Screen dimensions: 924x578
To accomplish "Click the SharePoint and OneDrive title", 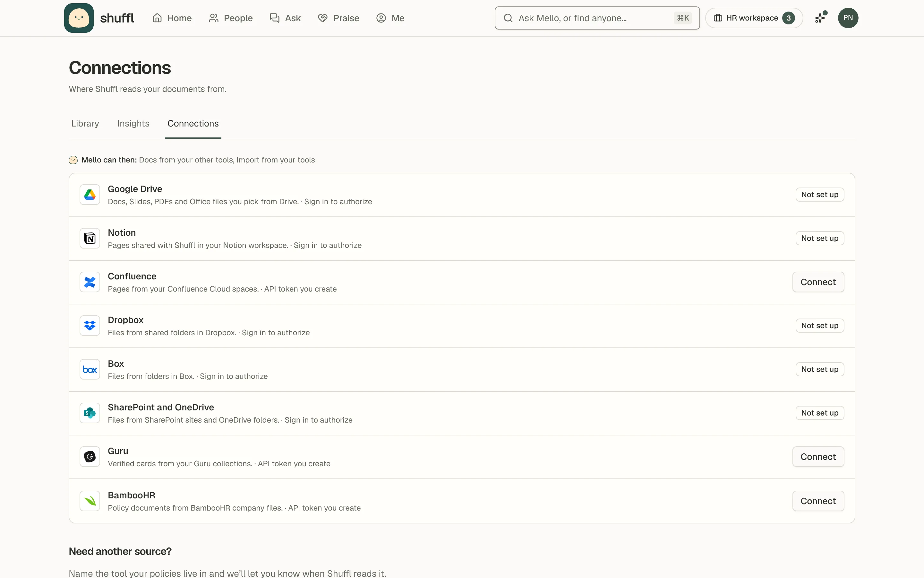I will pos(161,407).
